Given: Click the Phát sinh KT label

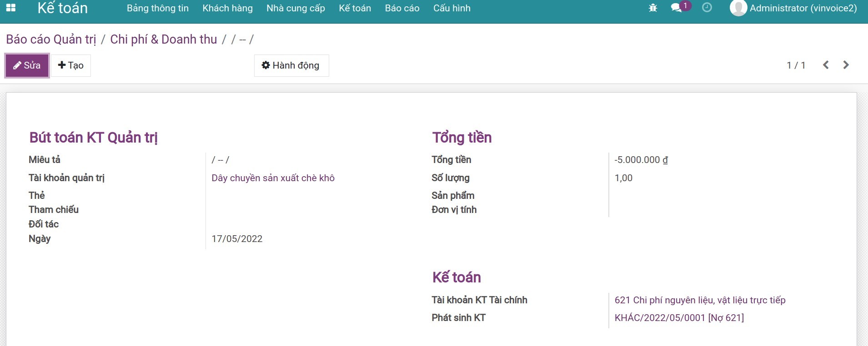Looking at the screenshot, I should [x=458, y=318].
